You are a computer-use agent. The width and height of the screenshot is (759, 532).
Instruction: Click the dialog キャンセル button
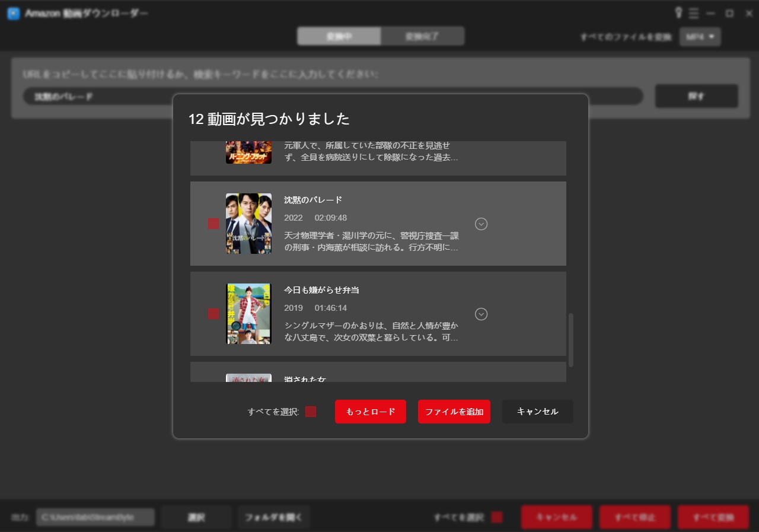[538, 412]
